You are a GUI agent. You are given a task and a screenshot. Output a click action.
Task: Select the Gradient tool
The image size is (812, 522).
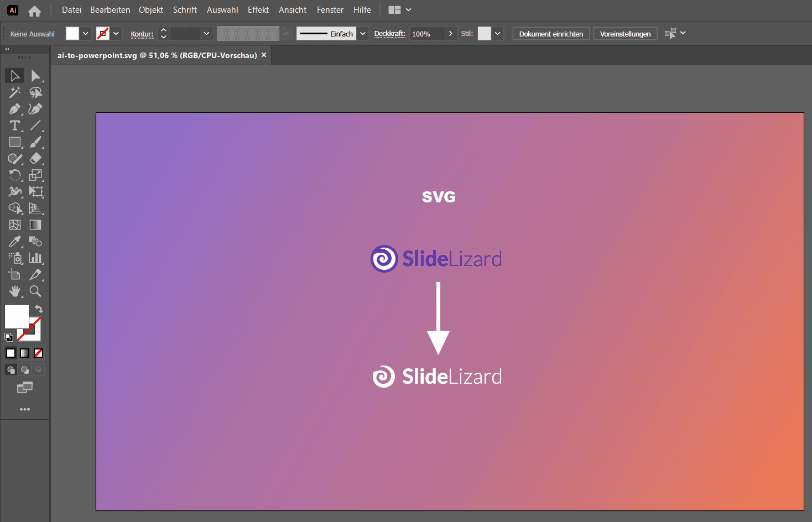click(36, 225)
